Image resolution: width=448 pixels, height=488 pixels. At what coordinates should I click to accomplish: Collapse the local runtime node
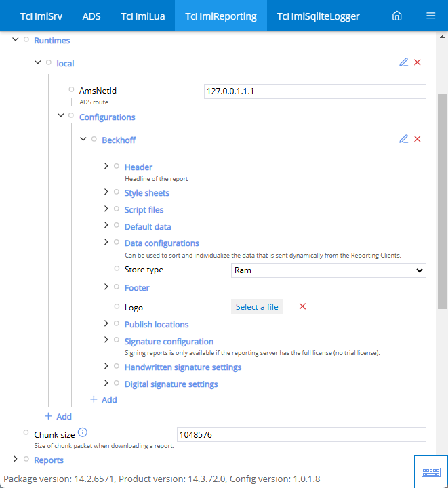point(38,62)
